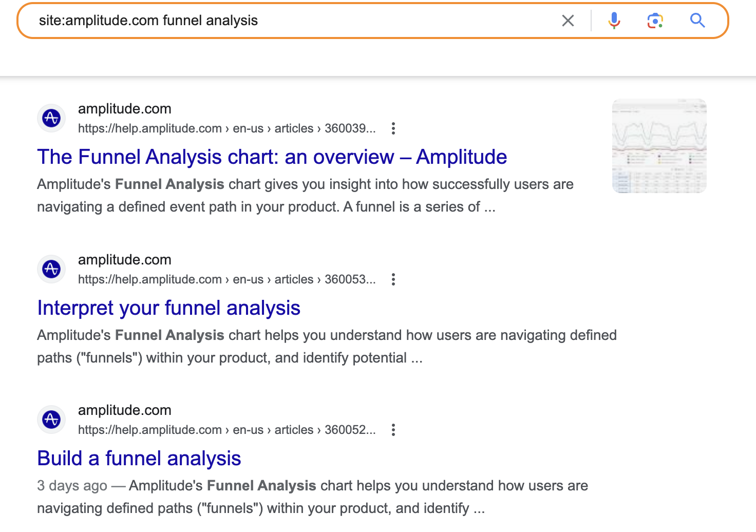The image size is (756, 532).
Task: Open the three-dot options for the 360052 article result
Action: [393, 430]
